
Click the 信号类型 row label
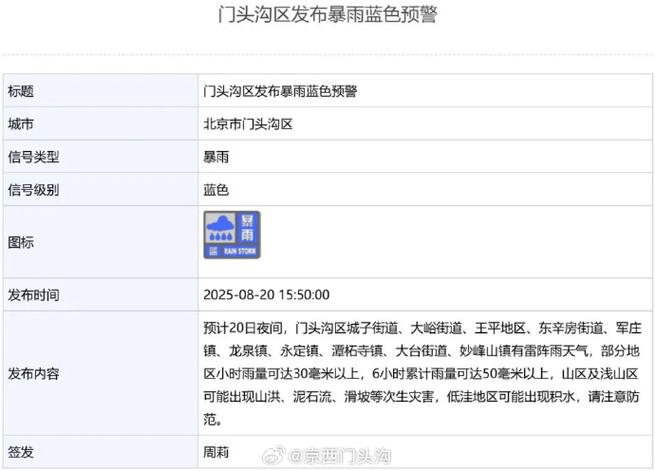tap(33, 157)
